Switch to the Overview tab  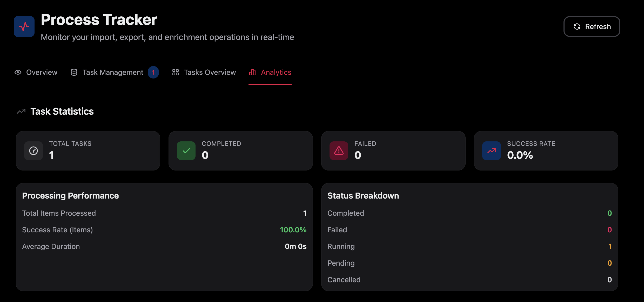pos(42,72)
